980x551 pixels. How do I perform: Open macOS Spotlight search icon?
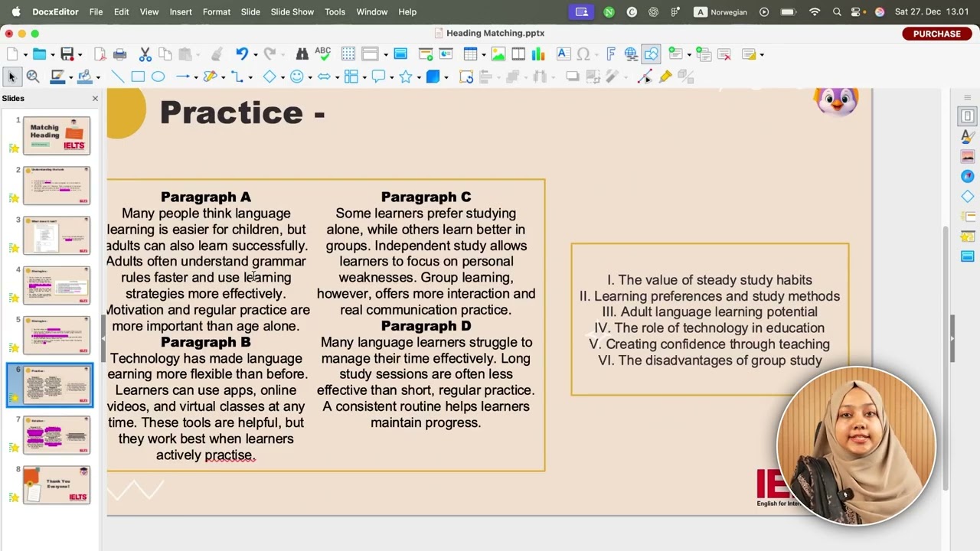click(x=837, y=11)
